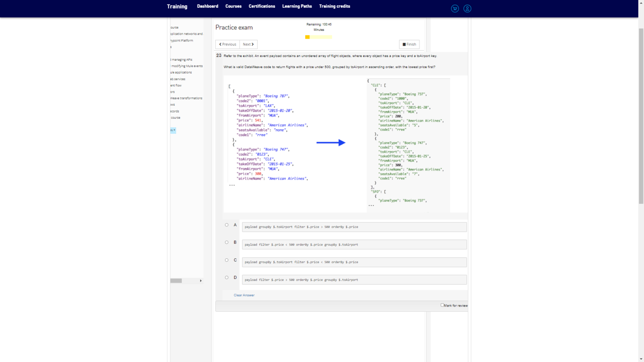The image size is (644, 362).
Task: Click the input JSON exhibit image
Action: tap(268, 137)
